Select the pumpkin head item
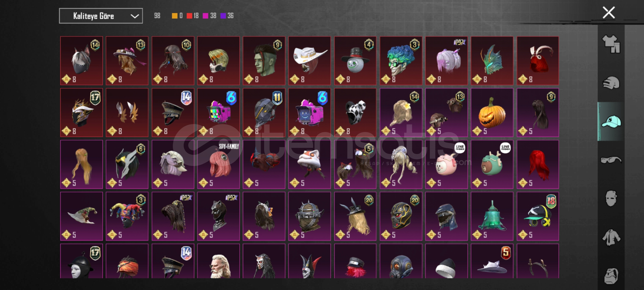The height and width of the screenshot is (290, 644). [492, 113]
